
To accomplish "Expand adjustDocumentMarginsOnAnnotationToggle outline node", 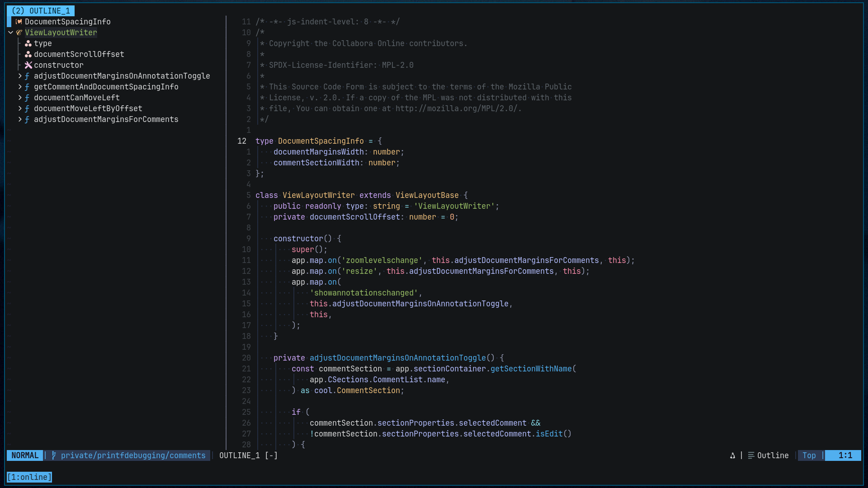I will (20, 76).
